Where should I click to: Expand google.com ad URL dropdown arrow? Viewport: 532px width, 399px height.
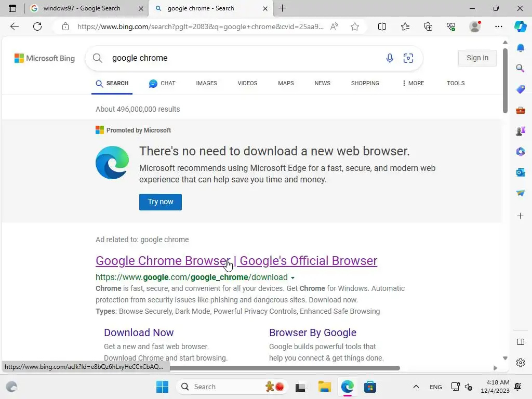292,277
